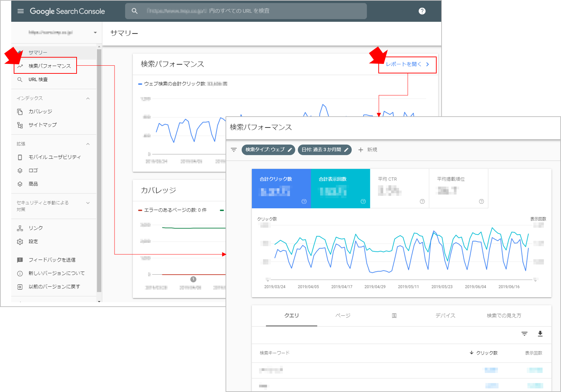Click the URL inspection search field

(x=246, y=11)
